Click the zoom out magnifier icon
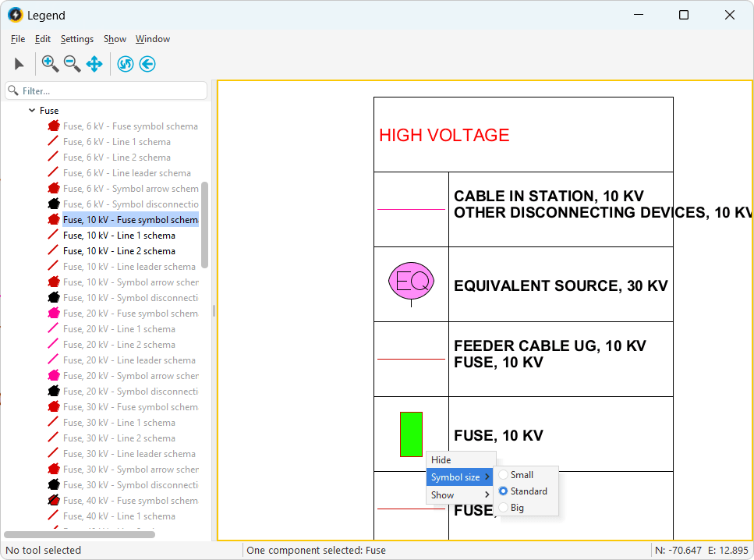 click(x=73, y=64)
